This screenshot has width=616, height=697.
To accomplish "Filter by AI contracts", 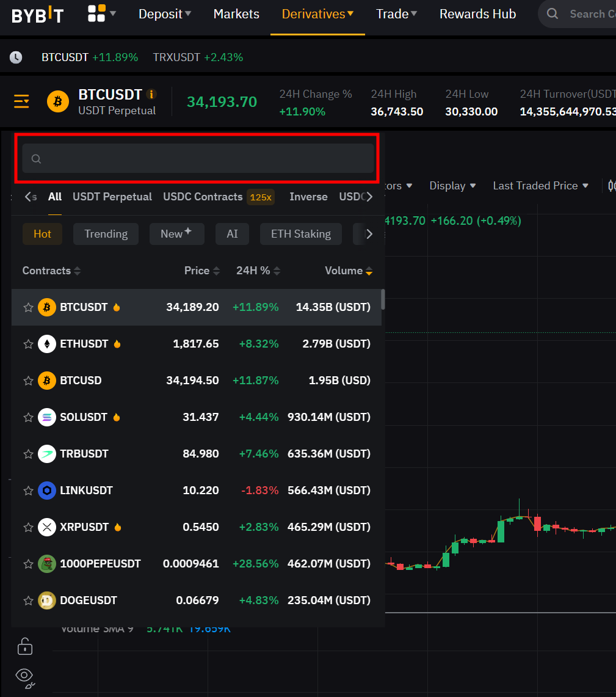I will pyautogui.click(x=232, y=234).
